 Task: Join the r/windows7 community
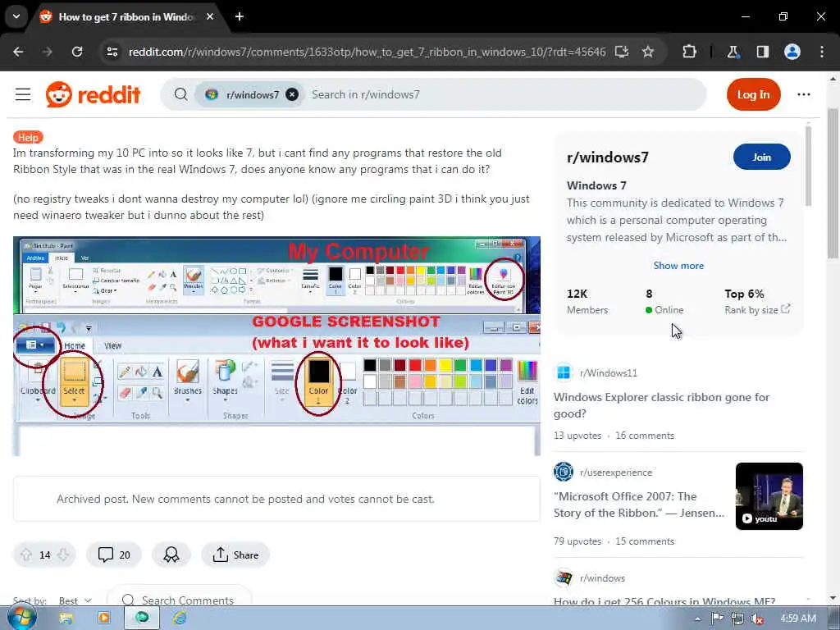761,157
